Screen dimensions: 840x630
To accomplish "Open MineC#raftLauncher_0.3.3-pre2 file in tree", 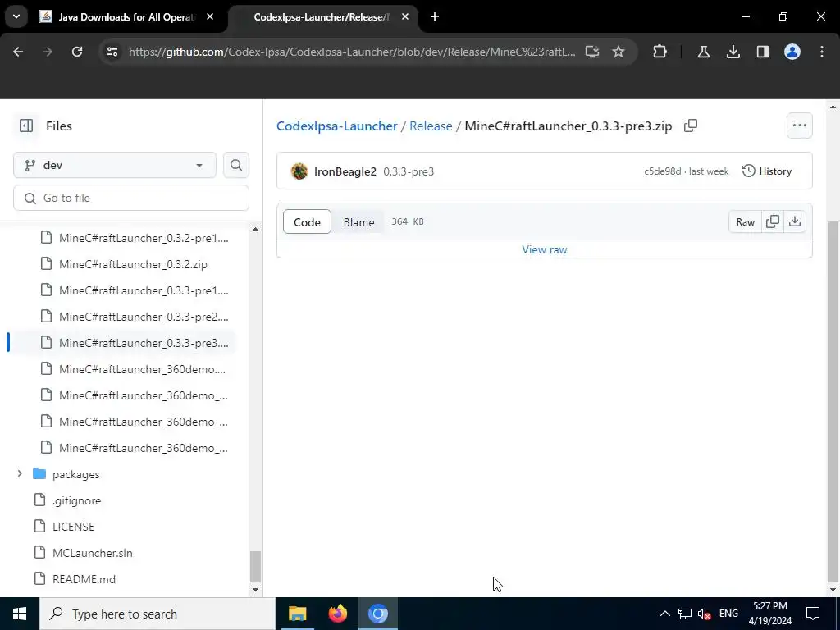I will point(144,317).
